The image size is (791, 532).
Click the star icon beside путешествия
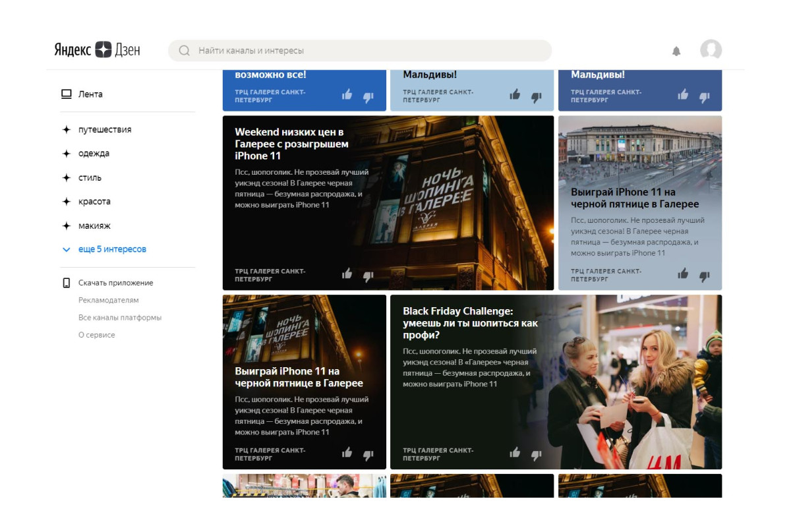tap(66, 130)
